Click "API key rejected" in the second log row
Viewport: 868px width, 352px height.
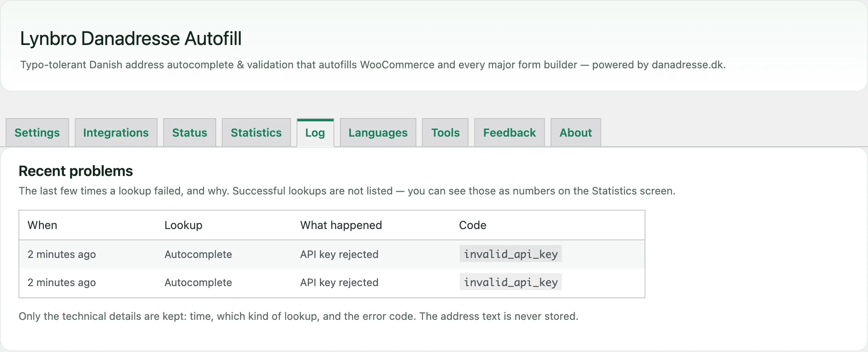click(x=339, y=282)
